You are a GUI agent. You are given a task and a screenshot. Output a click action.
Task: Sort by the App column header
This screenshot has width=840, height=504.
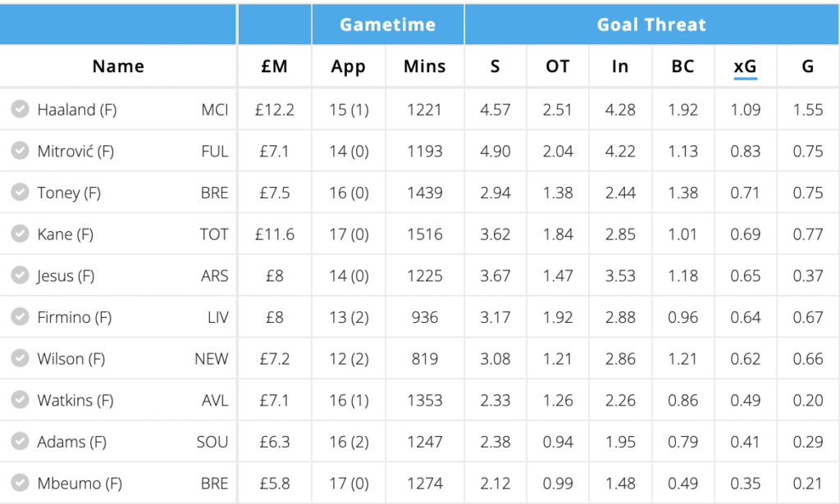348,66
